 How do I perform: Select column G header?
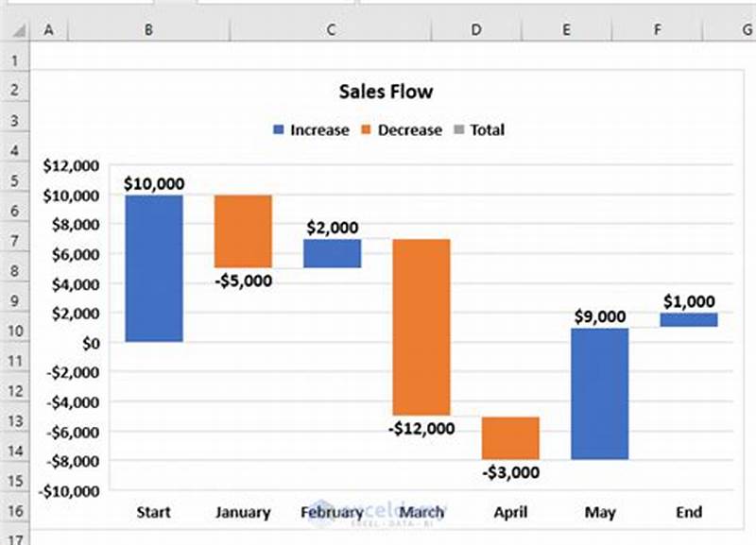click(x=745, y=29)
